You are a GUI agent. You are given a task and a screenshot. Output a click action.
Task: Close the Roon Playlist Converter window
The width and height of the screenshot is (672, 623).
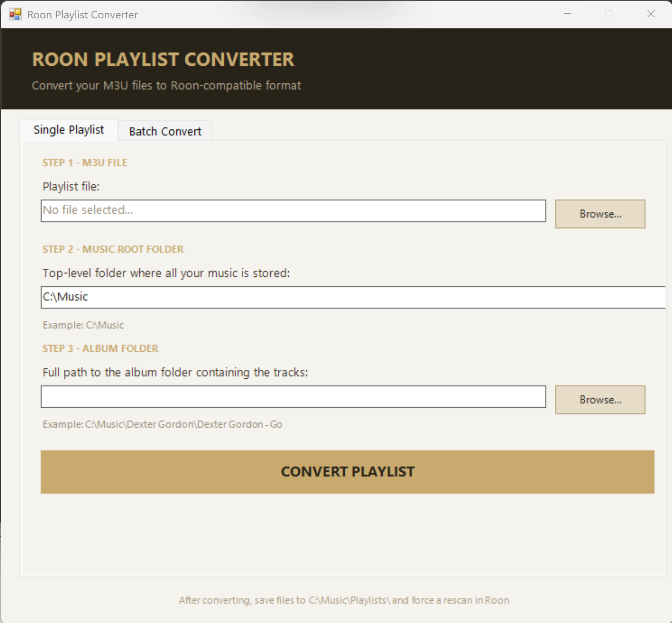point(651,14)
